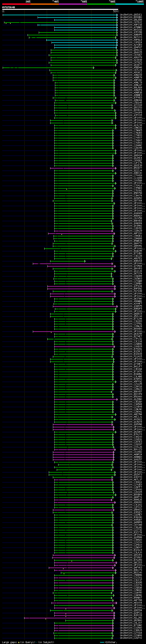Select hit label UniRef100_A9NR79
The height and width of the screenshot is (644, 146).
tap(131, 77)
